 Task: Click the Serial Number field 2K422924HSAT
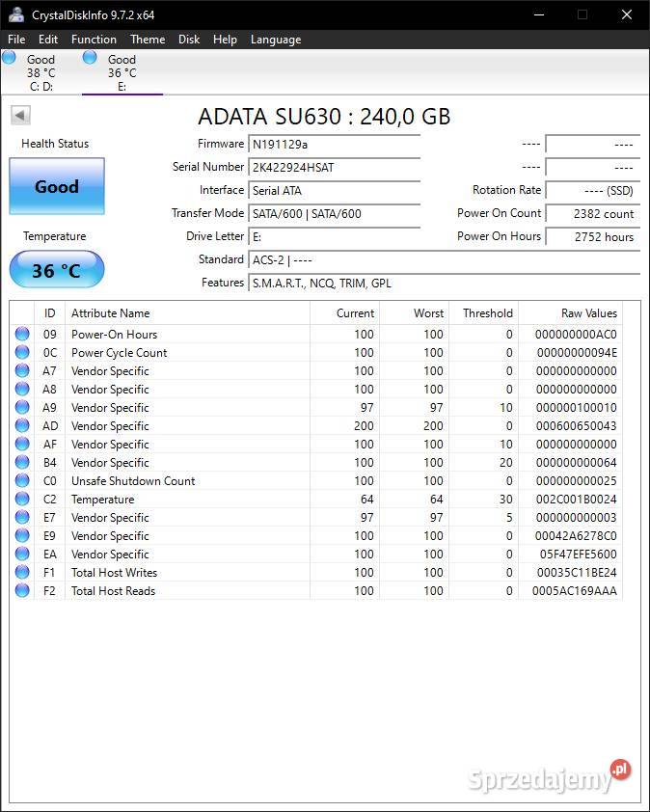[x=334, y=167]
